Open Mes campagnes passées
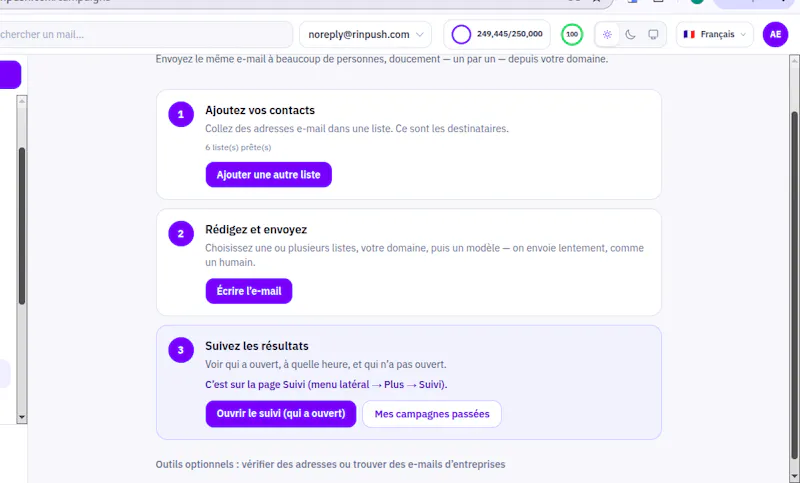Screen dimensions: 800x483 [432, 414]
